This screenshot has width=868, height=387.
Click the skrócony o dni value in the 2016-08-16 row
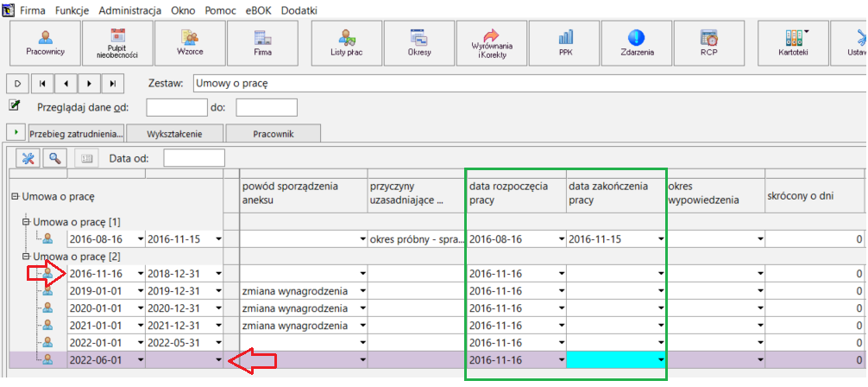coord(816,239)
